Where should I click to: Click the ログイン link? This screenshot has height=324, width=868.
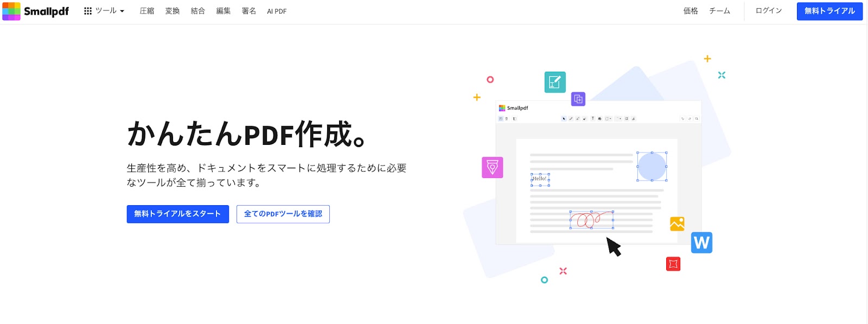(769, 11)
